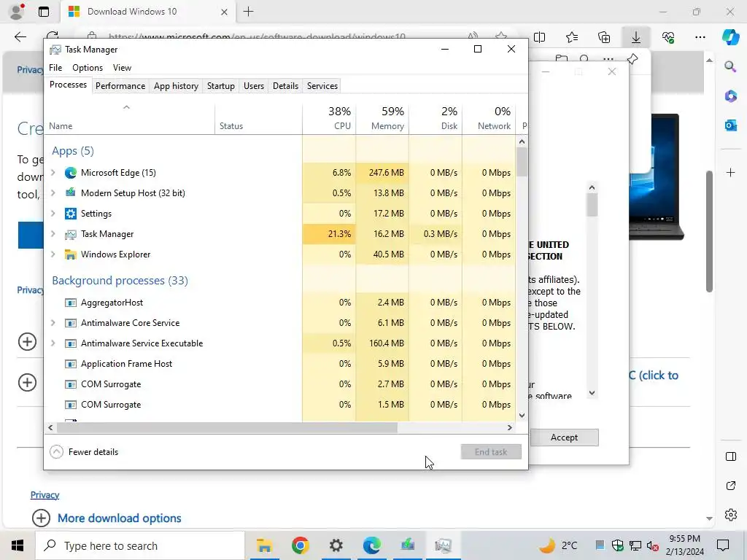Expand the Task Manager process row
747x560 pixels.
53,234
